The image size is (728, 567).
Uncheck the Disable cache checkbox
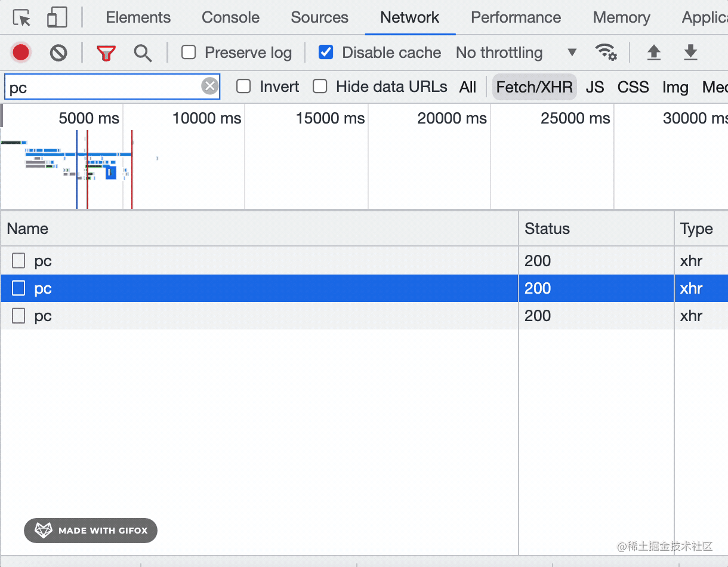click(x=326, y=53)
